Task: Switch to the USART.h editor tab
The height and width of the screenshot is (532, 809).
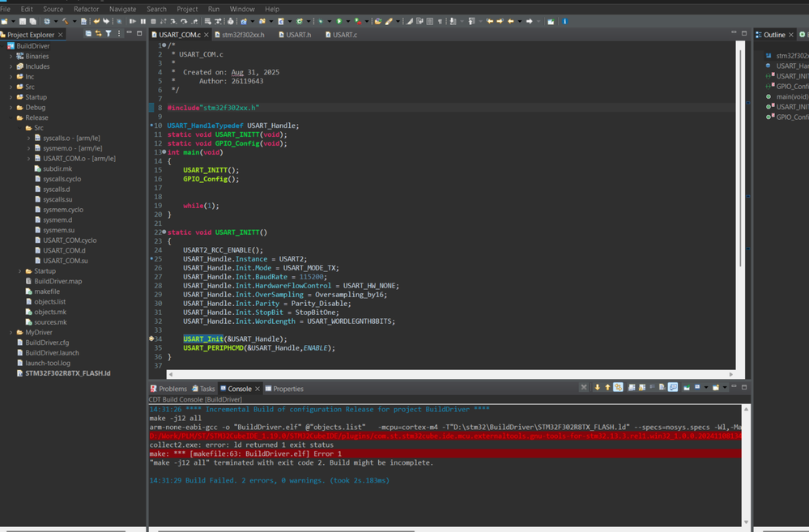Action: [x=297, y=35]
